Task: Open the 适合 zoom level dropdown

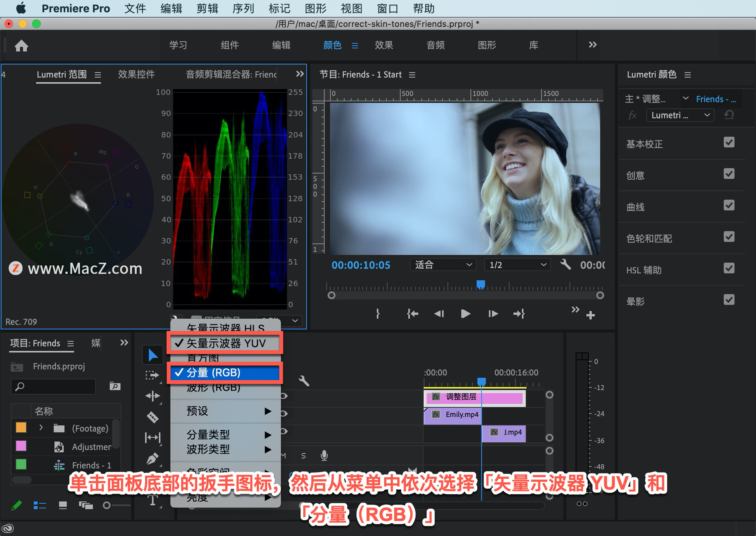Action: pyautogui.click(x=443, y=265)
